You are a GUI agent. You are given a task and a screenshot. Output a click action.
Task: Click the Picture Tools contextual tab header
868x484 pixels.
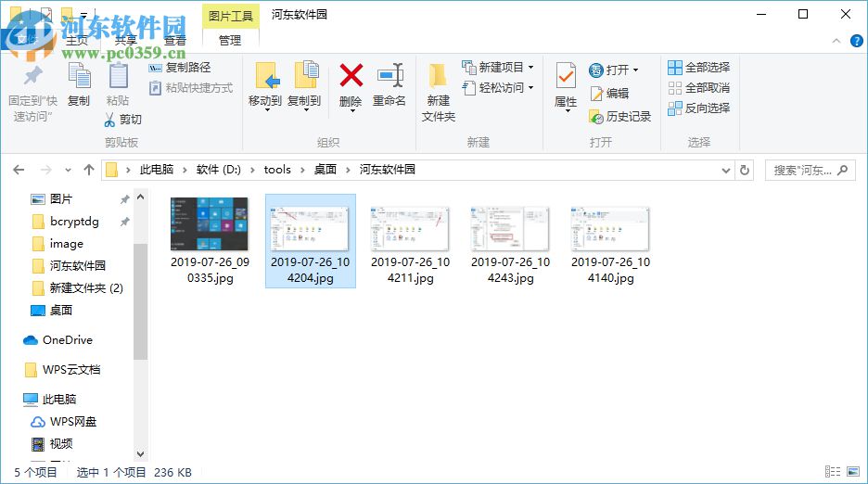(230, 16)
